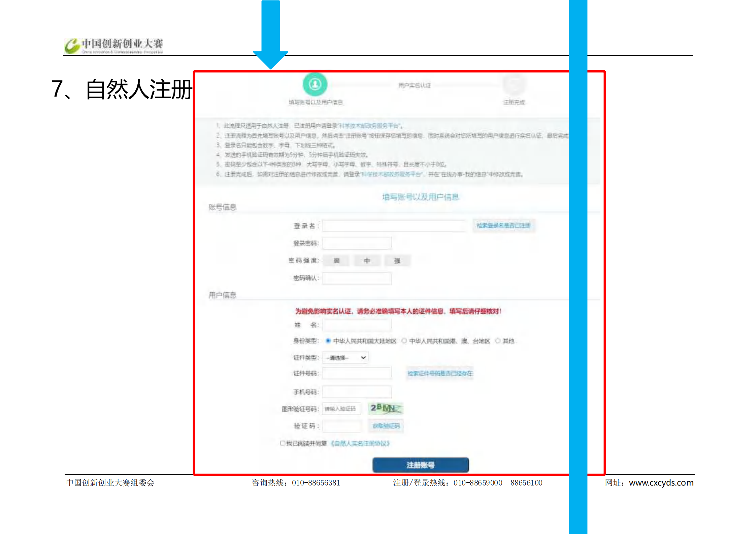Select the 其他 identity radio button
756x534 pixels.
498,341
